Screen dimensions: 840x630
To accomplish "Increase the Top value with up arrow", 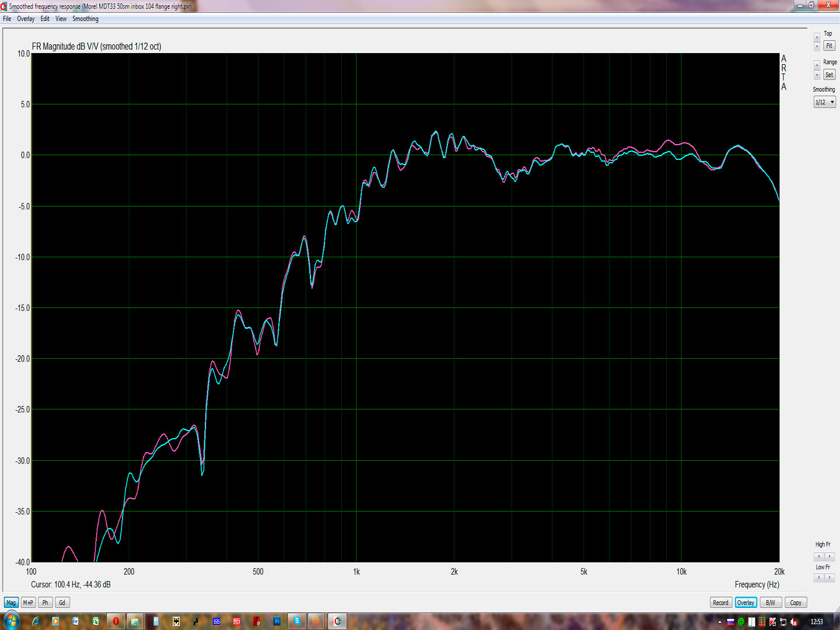I will pos(817,37).
